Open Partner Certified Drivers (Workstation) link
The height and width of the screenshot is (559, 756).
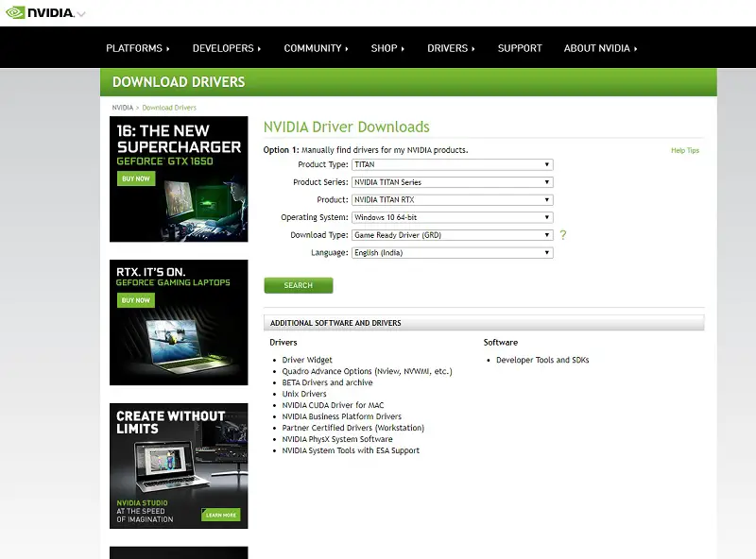pos(352,428)
